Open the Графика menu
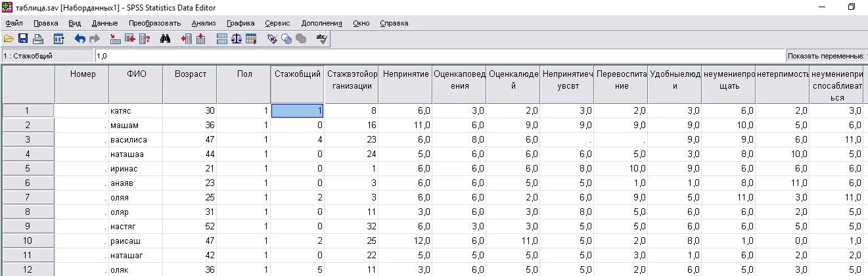The width and height of the screenshot is (868, 276). click(240, 23)
